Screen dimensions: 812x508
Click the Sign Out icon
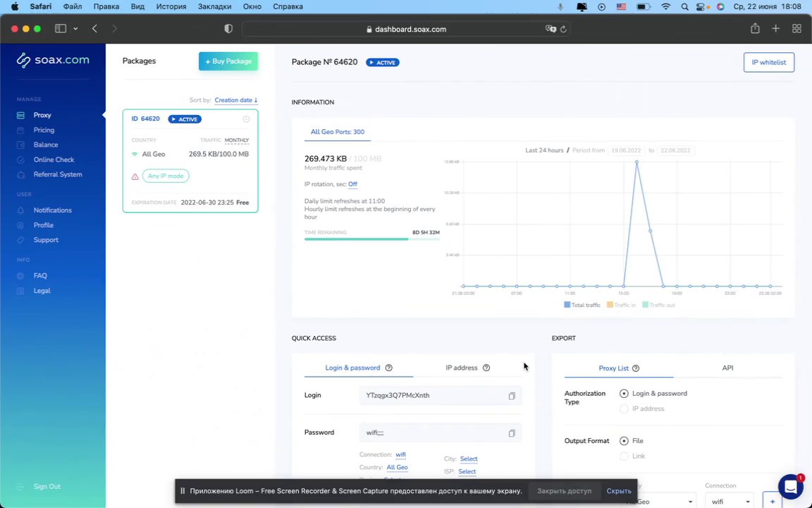click(x=20, y=487)
